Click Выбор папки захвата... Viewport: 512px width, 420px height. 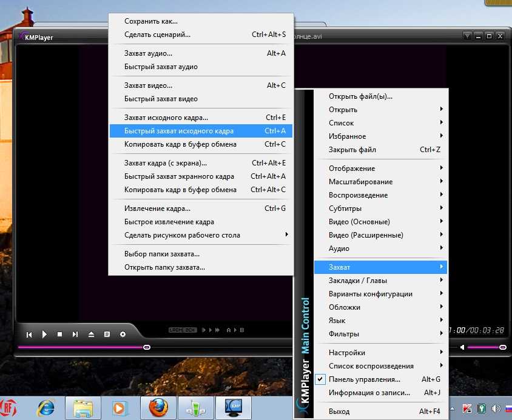(201, 254)
